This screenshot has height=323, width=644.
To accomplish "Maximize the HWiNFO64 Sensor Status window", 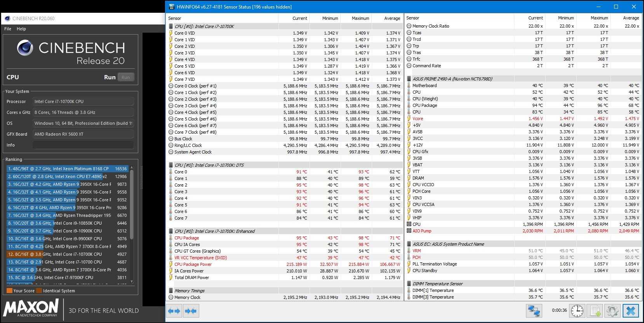I will 616,7.
